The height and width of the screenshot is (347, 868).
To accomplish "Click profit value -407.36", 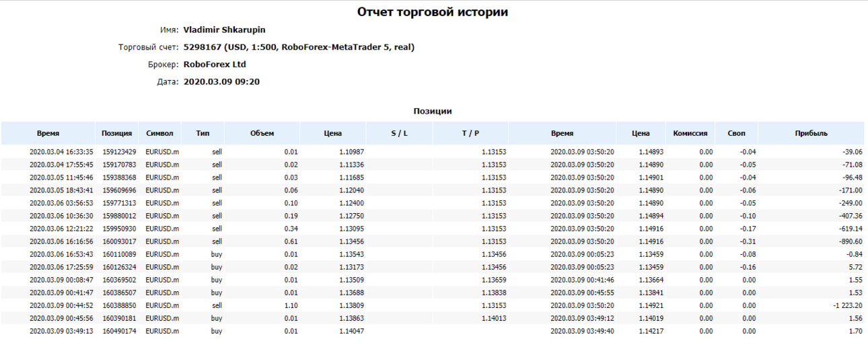I will pyautogui.click(x=849, y=216).
